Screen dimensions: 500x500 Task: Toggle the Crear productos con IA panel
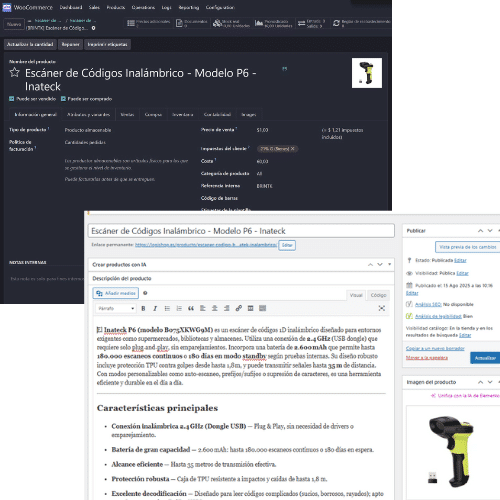tap(389, 264)
